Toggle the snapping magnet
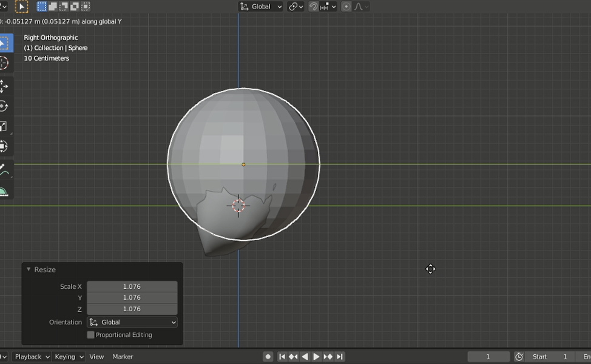Screen dimensions: 591x364 click(313, 7)
